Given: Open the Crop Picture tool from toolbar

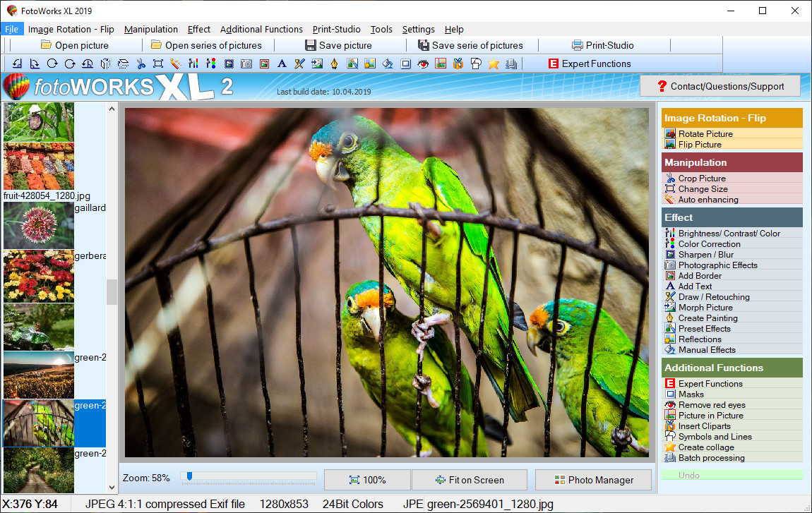Looking at the screenshot, I should 157,64.
